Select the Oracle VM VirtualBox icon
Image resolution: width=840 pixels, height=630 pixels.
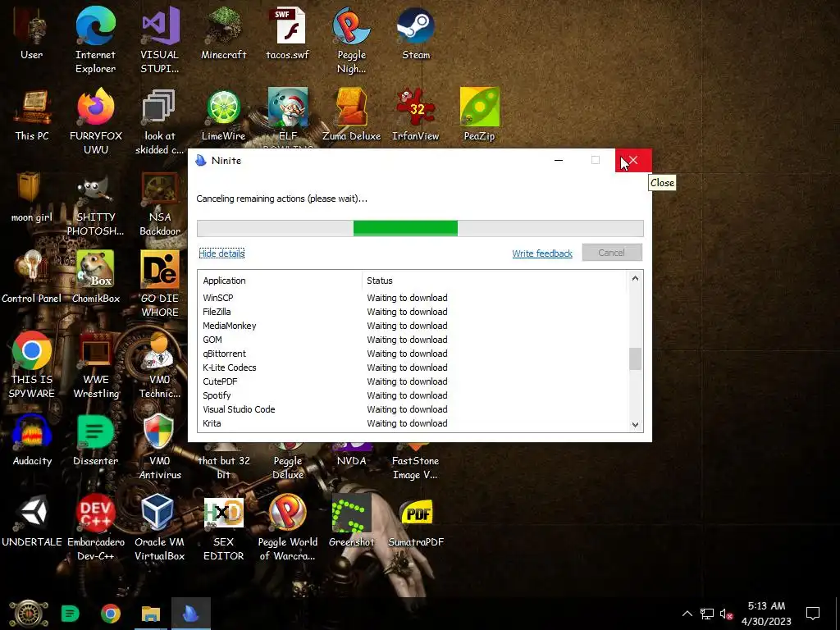160,527
